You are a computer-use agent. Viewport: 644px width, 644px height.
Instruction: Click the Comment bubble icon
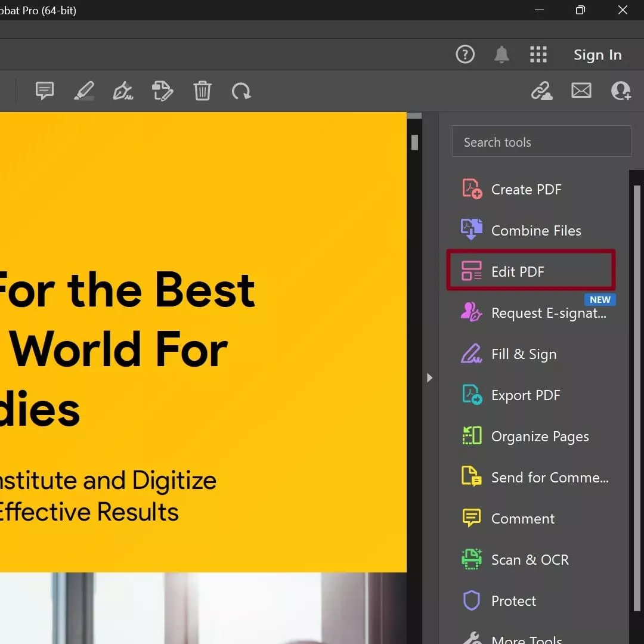[472, 518]
